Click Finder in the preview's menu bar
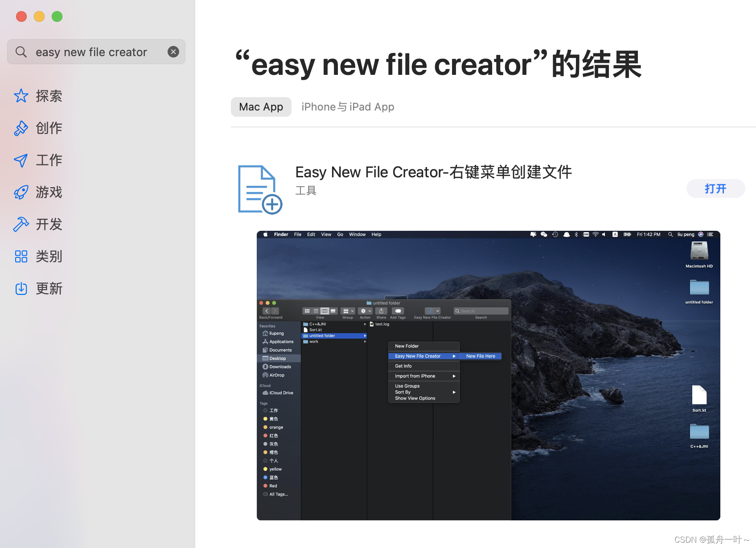Viewport: 756px width, 548px height. pyautogui.click(x=281, y=234)
